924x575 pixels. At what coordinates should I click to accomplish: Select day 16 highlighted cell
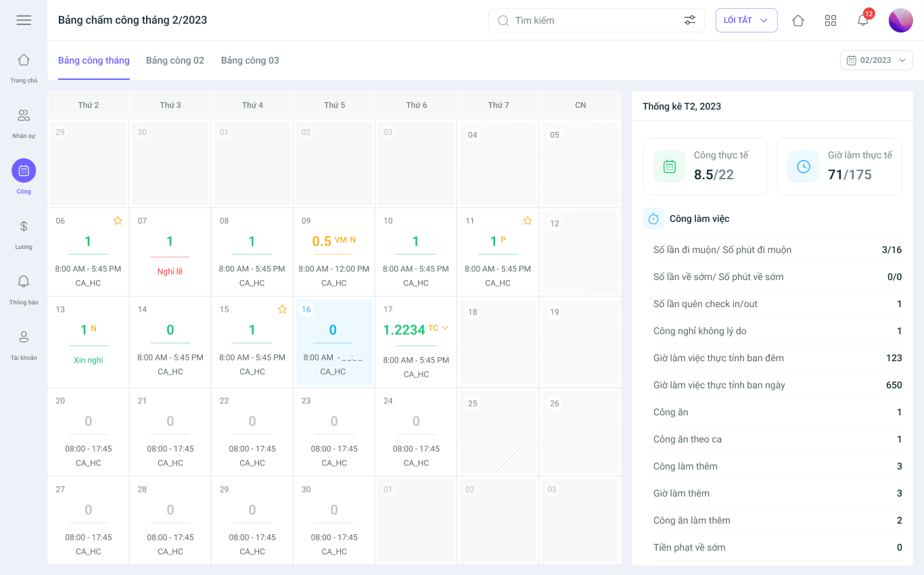334,342
